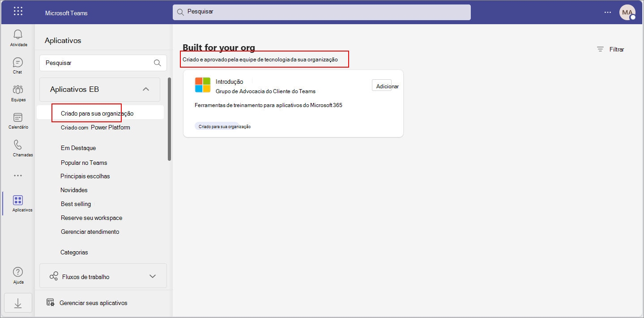Click the Introdução app title
Image resolution: width=644 pixels, height=318 pixels.
(229, 82)
